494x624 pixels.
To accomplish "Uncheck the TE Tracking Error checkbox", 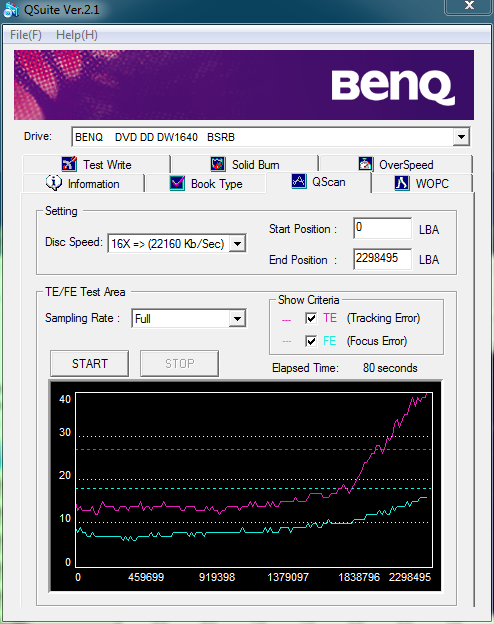I will pyautogui.click(x=311, y=318).
